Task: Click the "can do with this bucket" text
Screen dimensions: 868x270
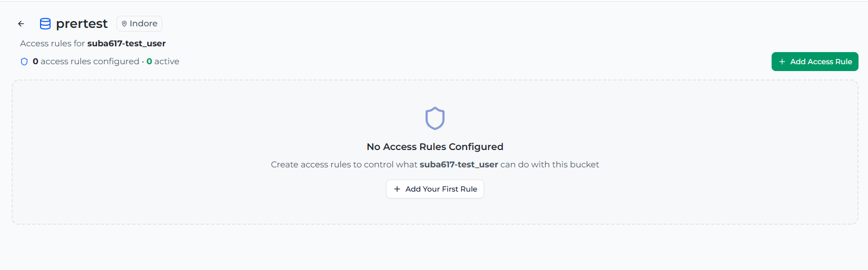Action: [549, 165]
